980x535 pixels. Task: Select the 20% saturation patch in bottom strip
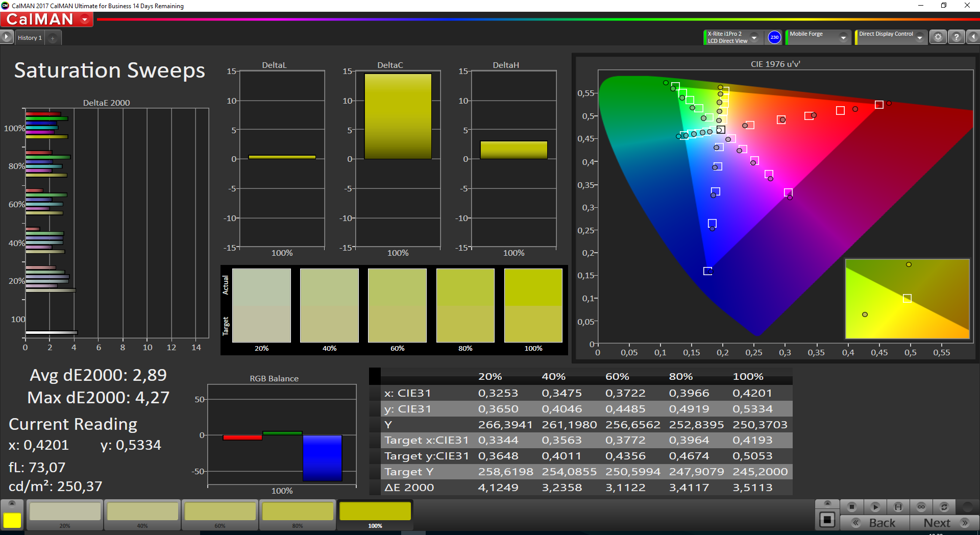coord(65,515)
